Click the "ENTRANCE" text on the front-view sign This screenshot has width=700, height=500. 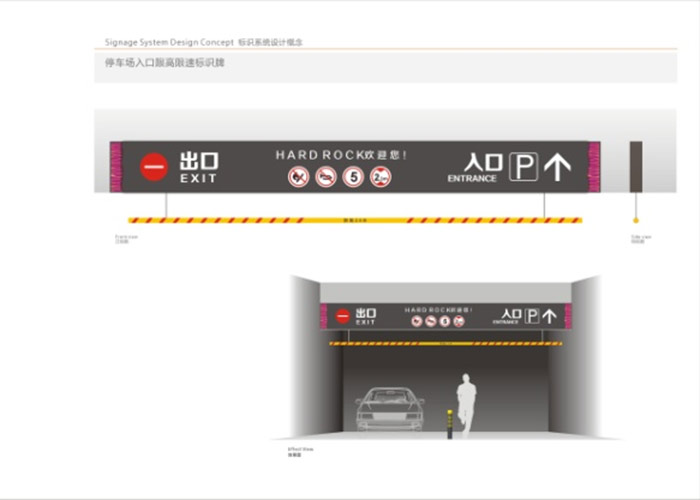(472, 178)
